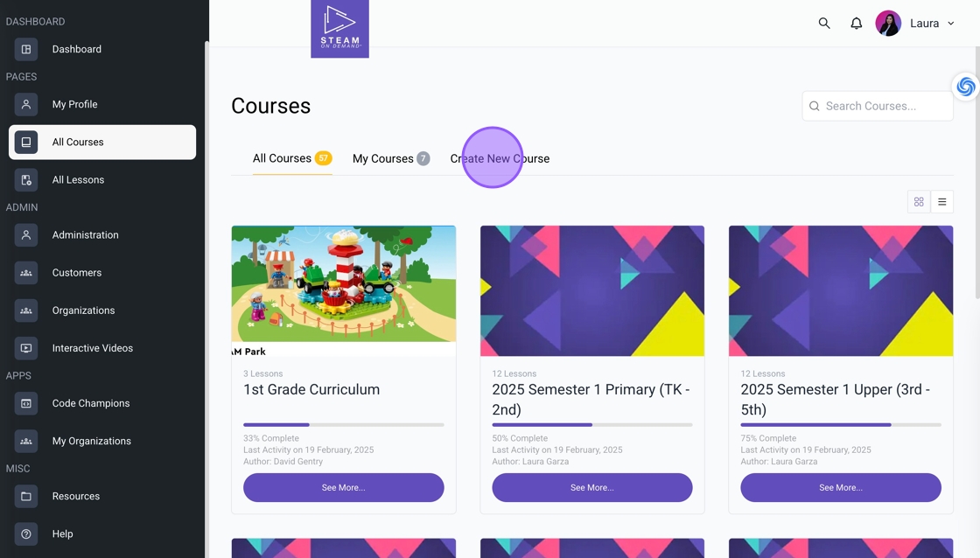Screen dimensions: 980x558
Task: Switch to the My Courses tab
Action: coord(390,158)
